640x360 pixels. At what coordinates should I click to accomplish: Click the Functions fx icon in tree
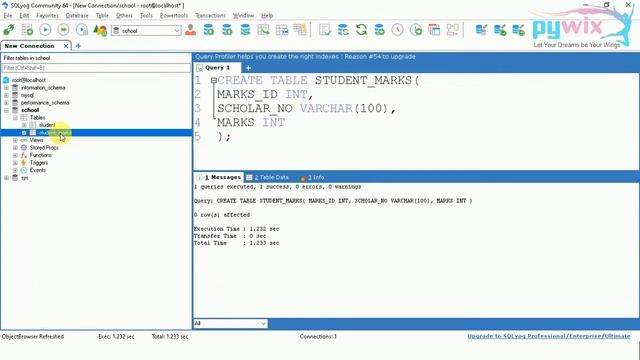point(24,155)
